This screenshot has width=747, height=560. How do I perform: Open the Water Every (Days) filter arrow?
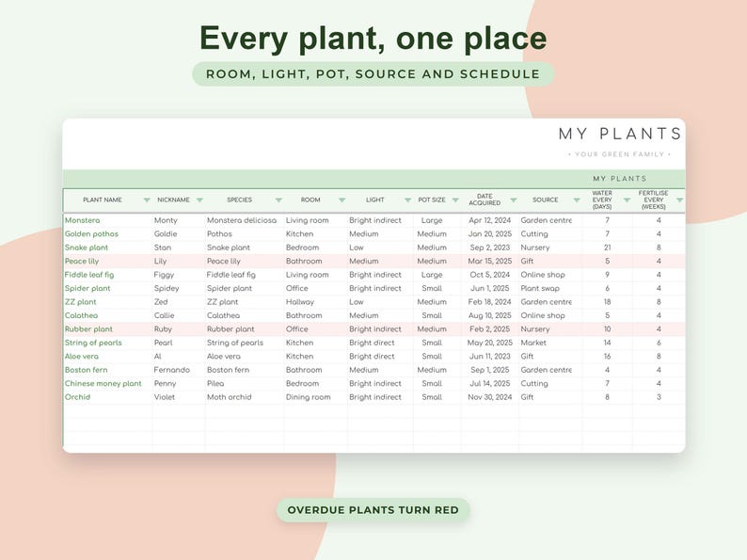[x=627, y=200]
